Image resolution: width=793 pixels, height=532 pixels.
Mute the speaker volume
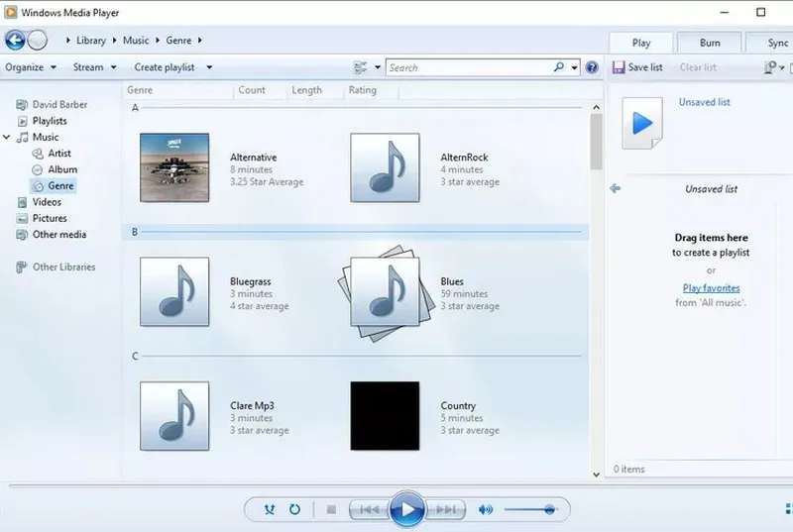click(486, 510)
